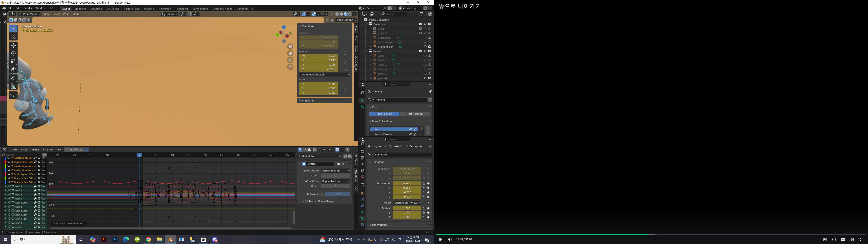Click the Influence slider value
This screenshot has height=244, width=868.
tap(338, 194)
